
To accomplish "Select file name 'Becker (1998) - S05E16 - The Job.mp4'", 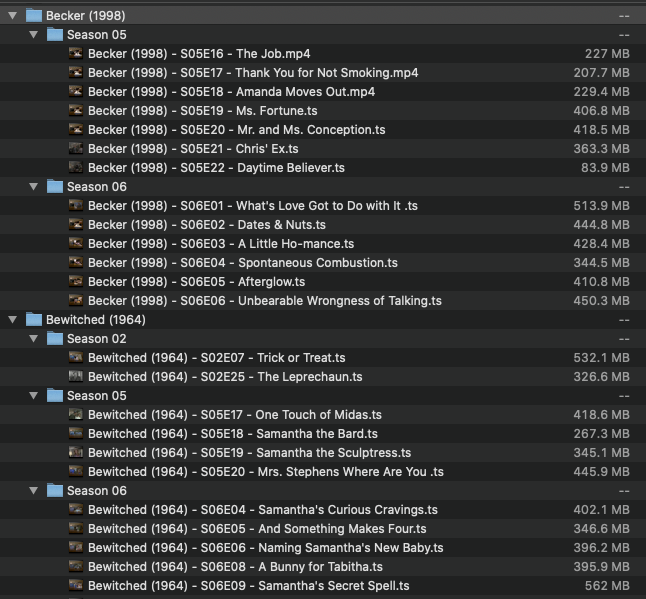I will (199, 54).
